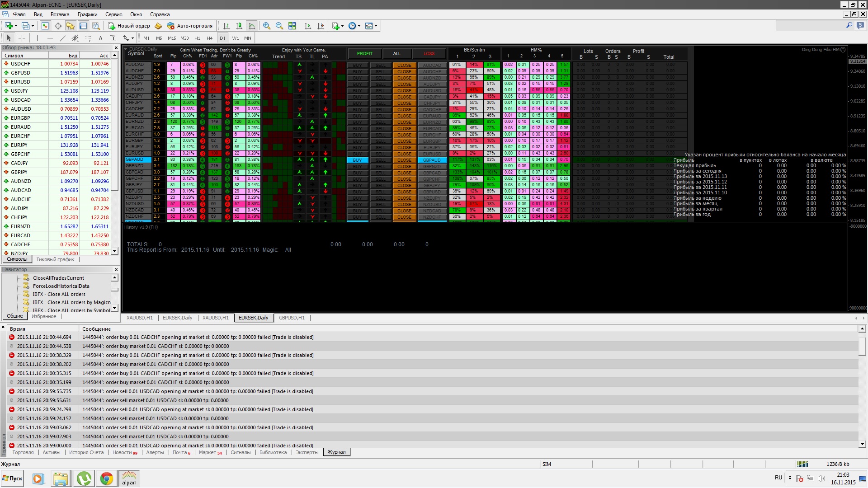The height and width of the screenshot is (488, 868).
Task: Tile chart windows icon
Action: pos(292,26)
